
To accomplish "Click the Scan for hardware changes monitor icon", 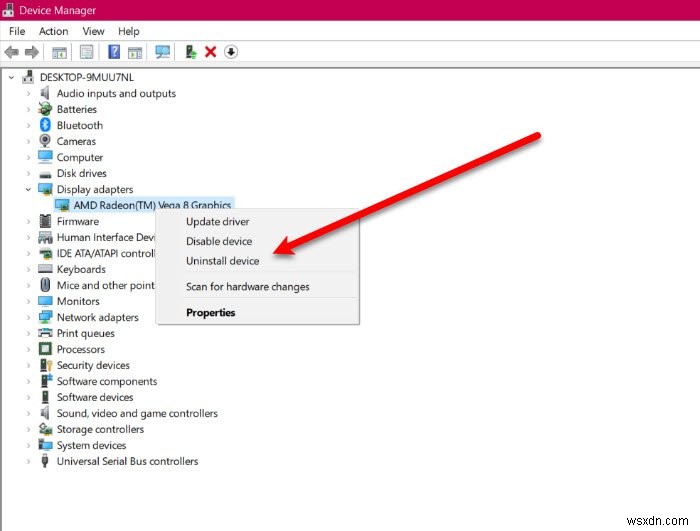I will (x=162, y=52).
